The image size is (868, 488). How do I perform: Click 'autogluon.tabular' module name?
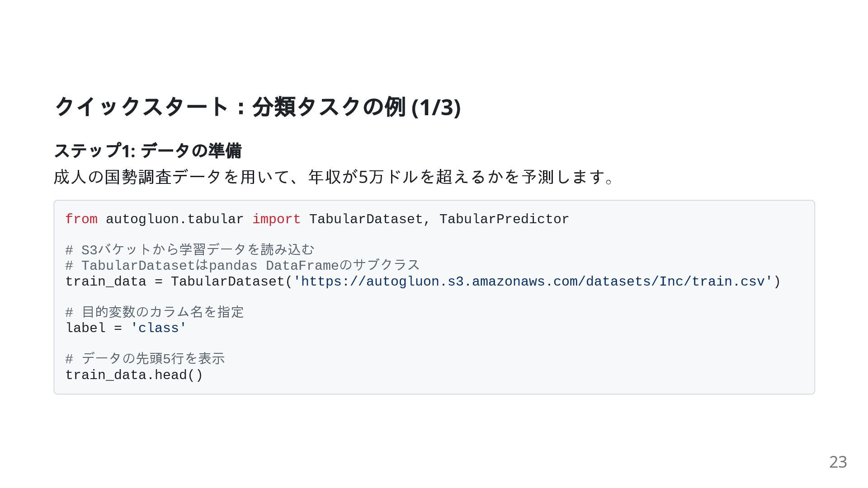175,219
